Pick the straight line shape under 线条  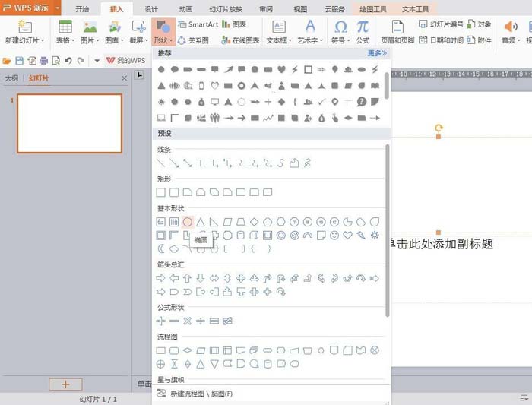(x=160, y=163)
